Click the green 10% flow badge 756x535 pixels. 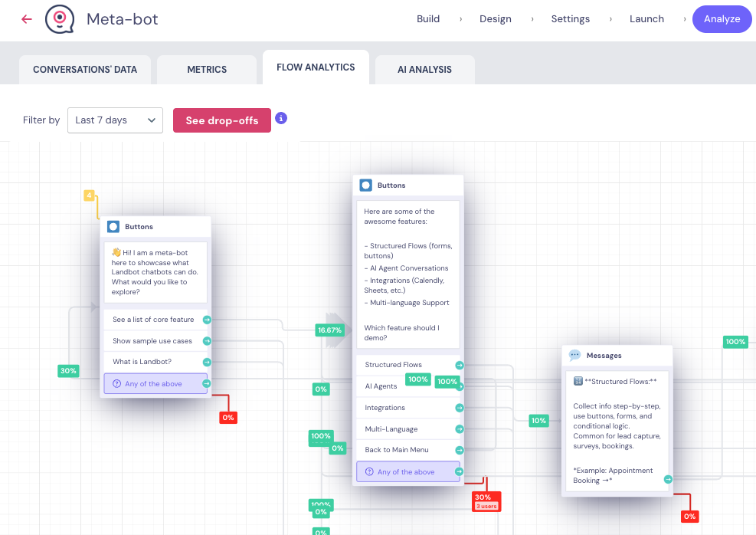pyautogui.click(x=538, y=421)
